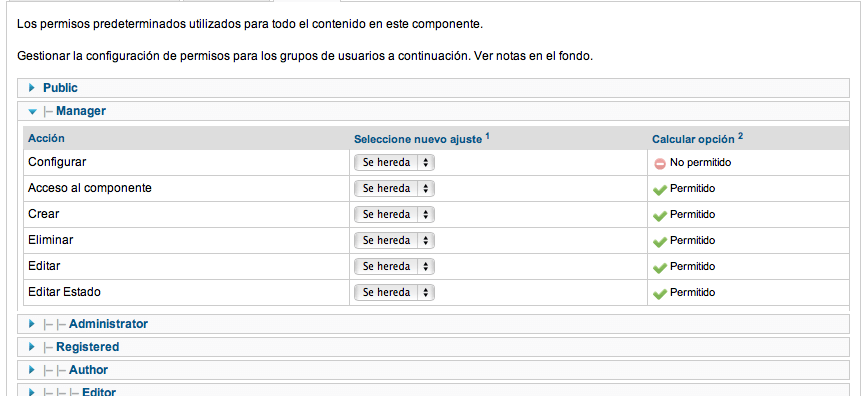Expand the Registered group arrow
Screen dimensions: 868x396
coord(32,347)
